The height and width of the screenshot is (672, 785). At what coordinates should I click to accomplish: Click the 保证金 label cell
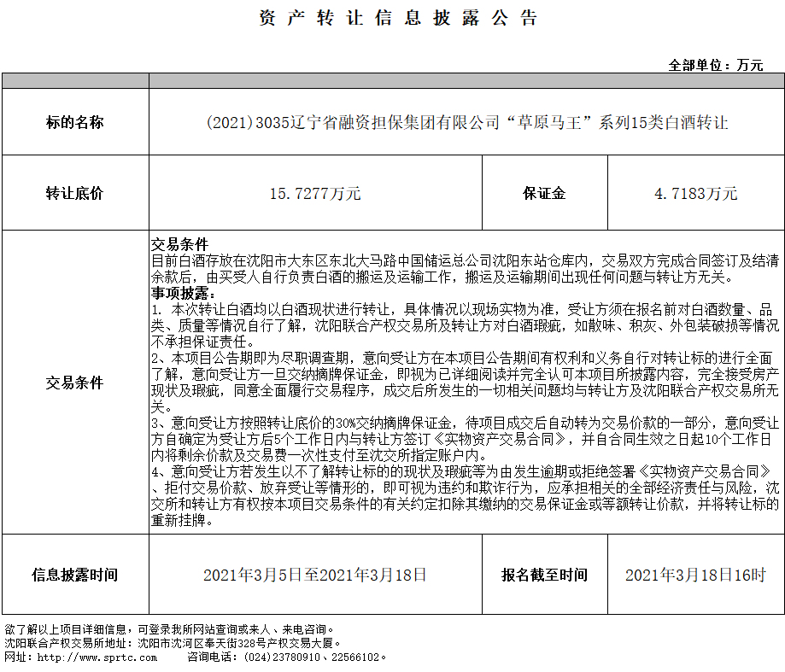(544, 194)
